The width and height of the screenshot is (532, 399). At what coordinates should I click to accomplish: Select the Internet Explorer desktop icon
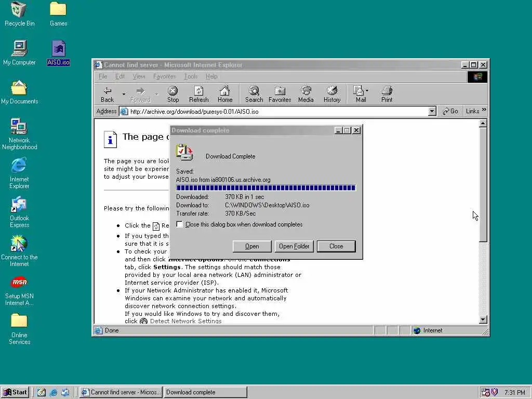(19, 173)
